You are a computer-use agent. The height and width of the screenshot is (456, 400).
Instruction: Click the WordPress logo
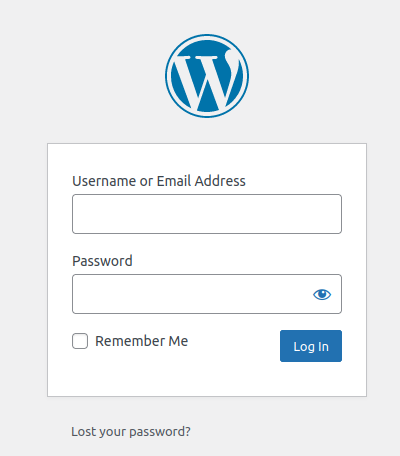click(x=207, y=76)
